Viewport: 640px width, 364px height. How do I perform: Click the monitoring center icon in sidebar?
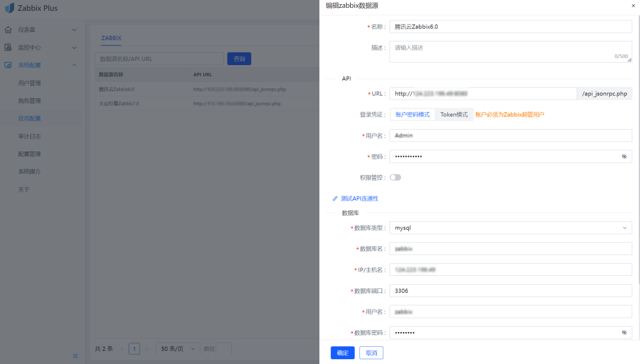(8, 47)
